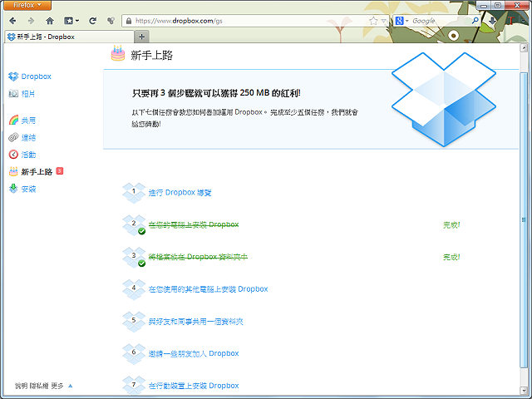Open 在行動裝置上安裝 Dropbox link

click(x=194, y=386)
